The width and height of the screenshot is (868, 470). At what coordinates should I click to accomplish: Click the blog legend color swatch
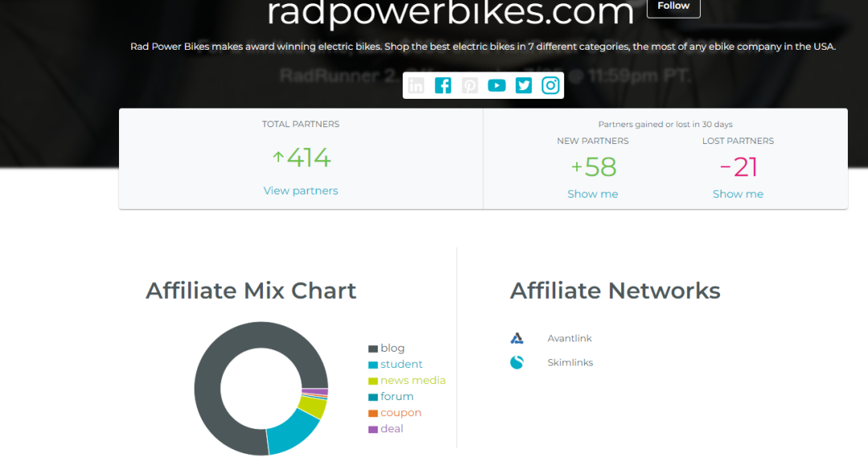tap(373, 349)
